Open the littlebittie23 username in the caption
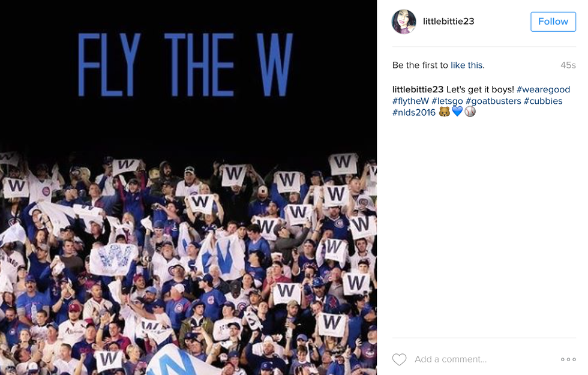Viewport: 588px width, 375px height. pyautogui.click(x=418, y=89)
